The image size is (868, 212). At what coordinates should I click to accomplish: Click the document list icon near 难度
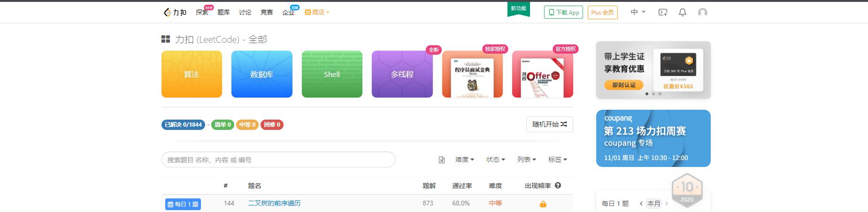click(441, 160)
